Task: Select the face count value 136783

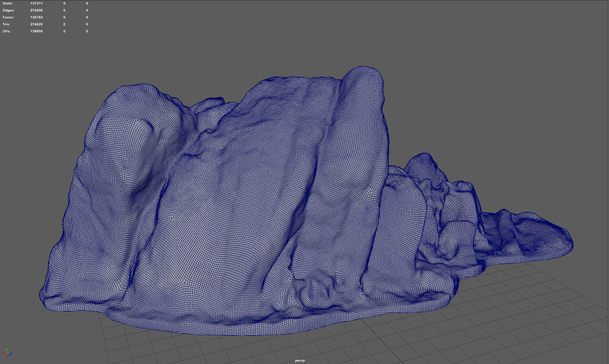Action: tap(37, 17)
